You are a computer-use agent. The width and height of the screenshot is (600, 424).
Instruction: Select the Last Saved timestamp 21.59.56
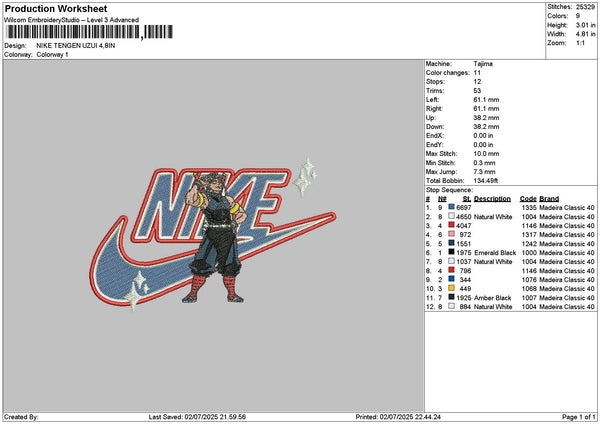pyautogui.click(x=233, y=417)
